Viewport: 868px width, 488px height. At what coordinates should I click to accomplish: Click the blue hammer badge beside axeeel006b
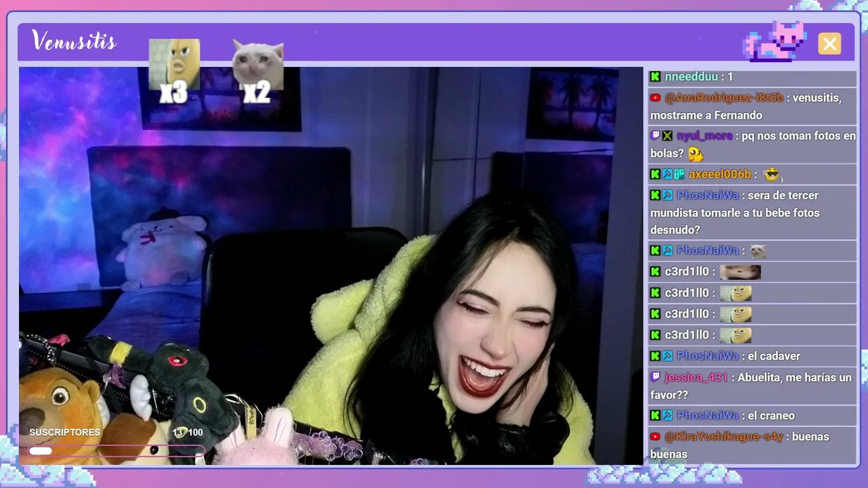pos(667,174)
